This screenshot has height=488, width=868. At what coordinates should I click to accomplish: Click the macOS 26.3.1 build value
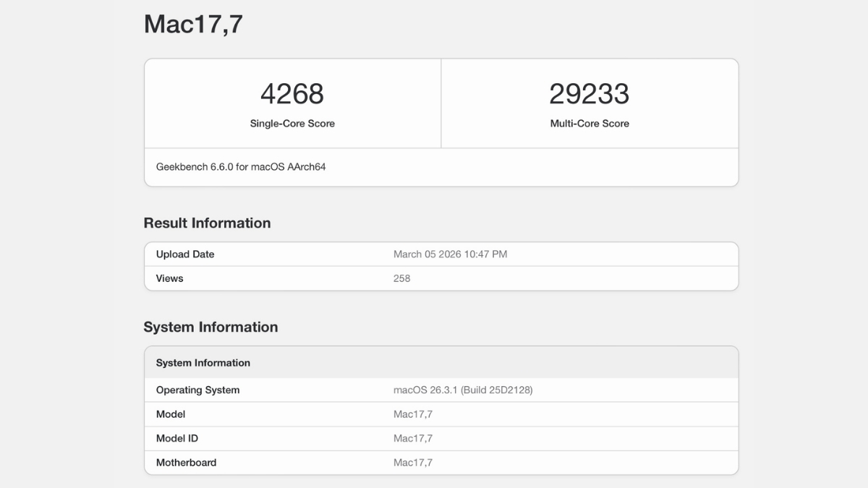463,390
